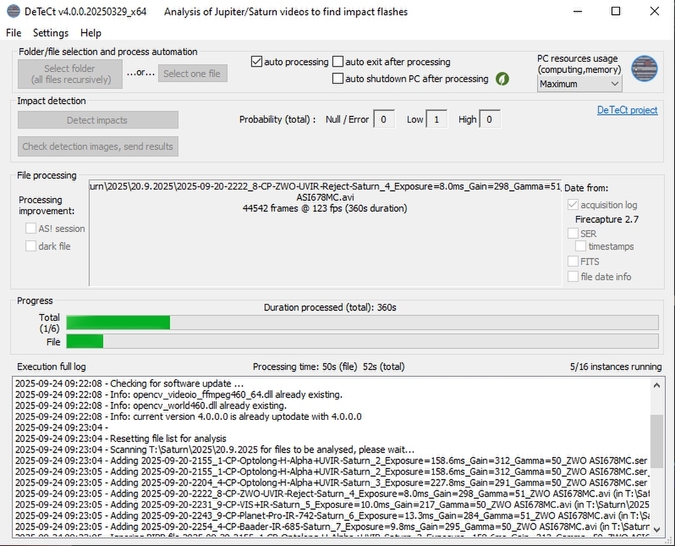The image size is (675, 546).
Task: Enable auto shutdown PC after processing
Action: (339, 79)
